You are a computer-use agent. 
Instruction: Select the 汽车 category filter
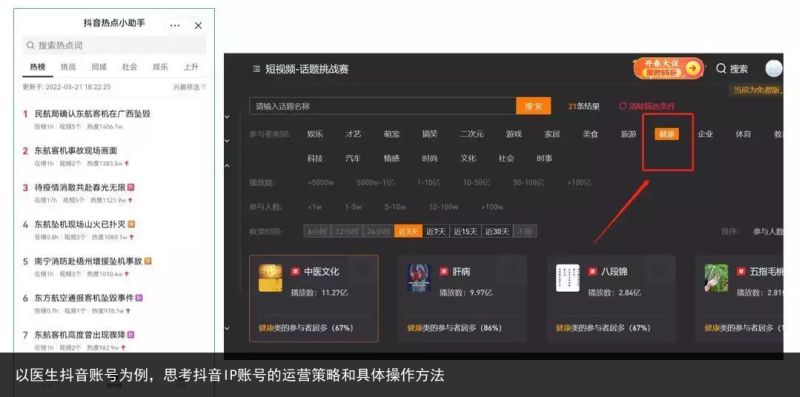pos(353,158)
